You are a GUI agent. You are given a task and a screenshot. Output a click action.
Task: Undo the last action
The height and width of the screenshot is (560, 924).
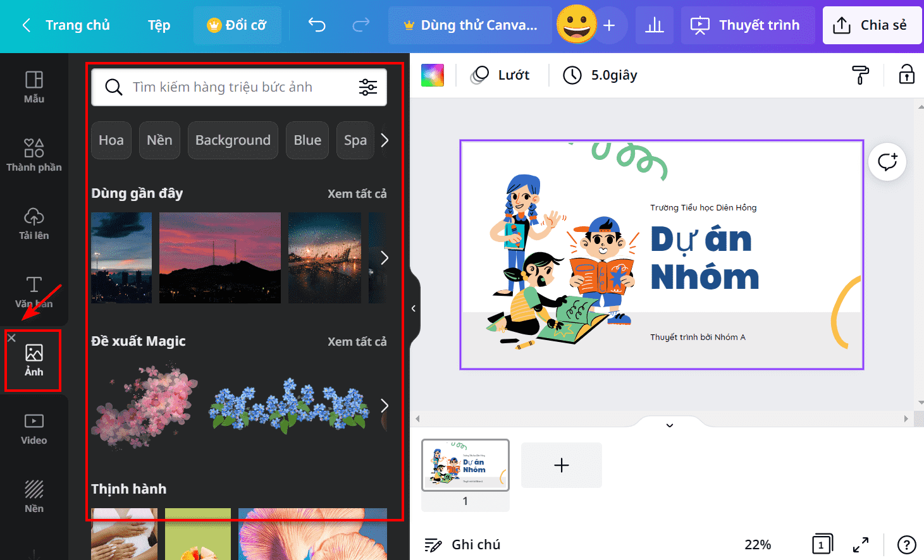(x=317, y=25)
